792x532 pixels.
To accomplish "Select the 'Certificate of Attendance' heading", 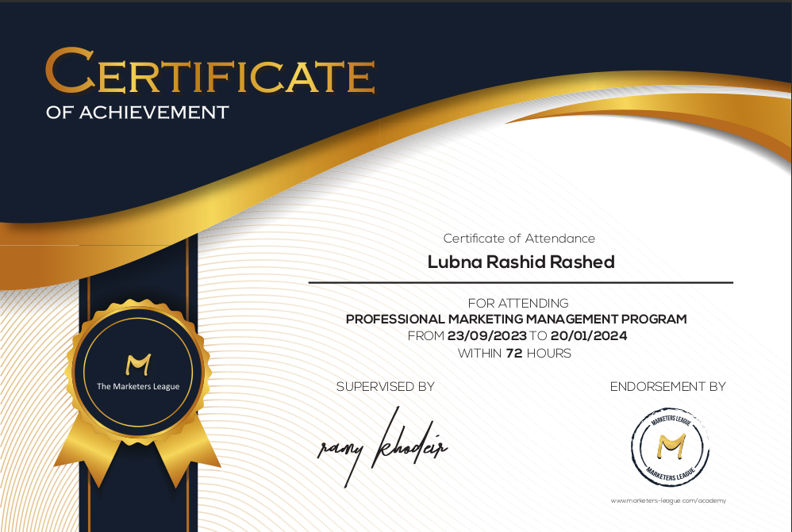I will point(519,238).
